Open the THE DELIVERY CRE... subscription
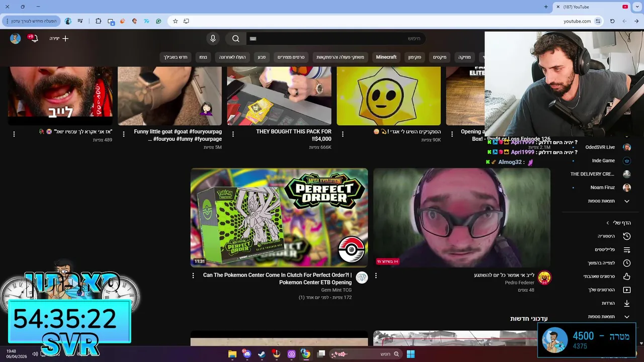This screenshot has width=644, height=362. click(x=601, y=174)
